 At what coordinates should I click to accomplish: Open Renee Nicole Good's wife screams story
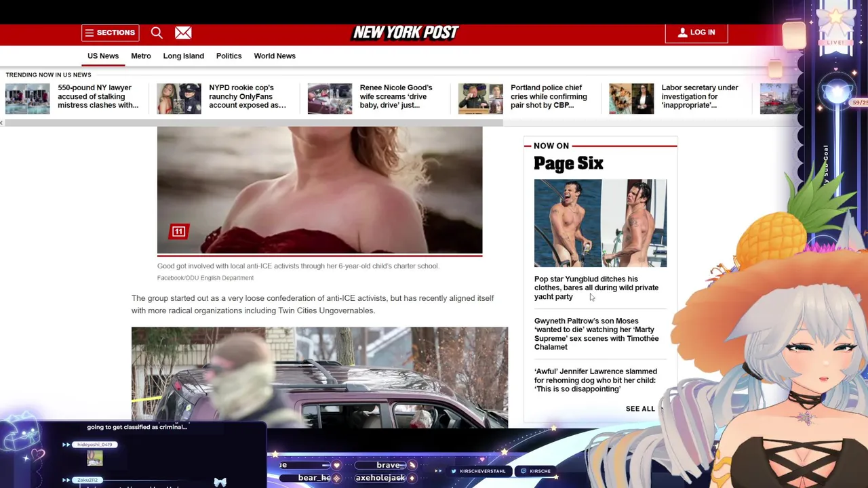tap(396, 96)
